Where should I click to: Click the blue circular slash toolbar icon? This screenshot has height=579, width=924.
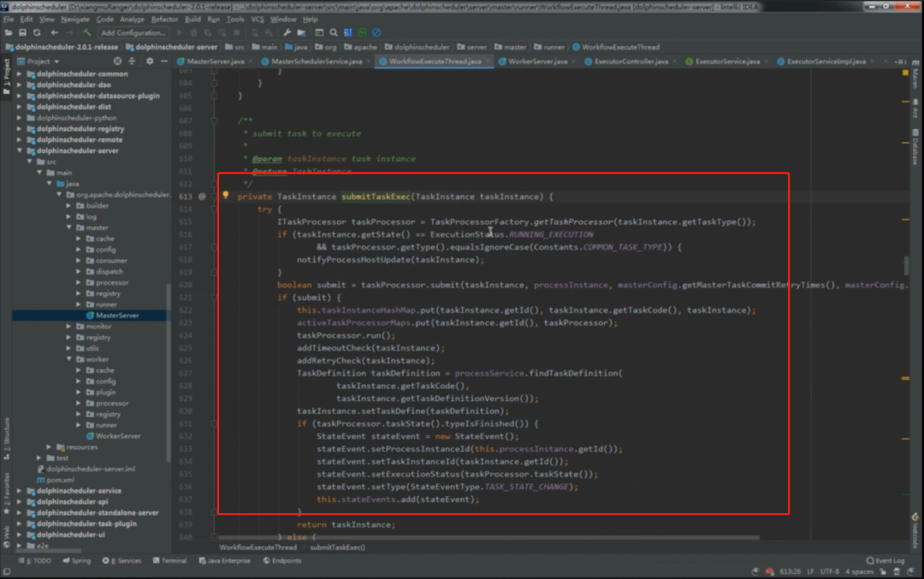(376, 33)
